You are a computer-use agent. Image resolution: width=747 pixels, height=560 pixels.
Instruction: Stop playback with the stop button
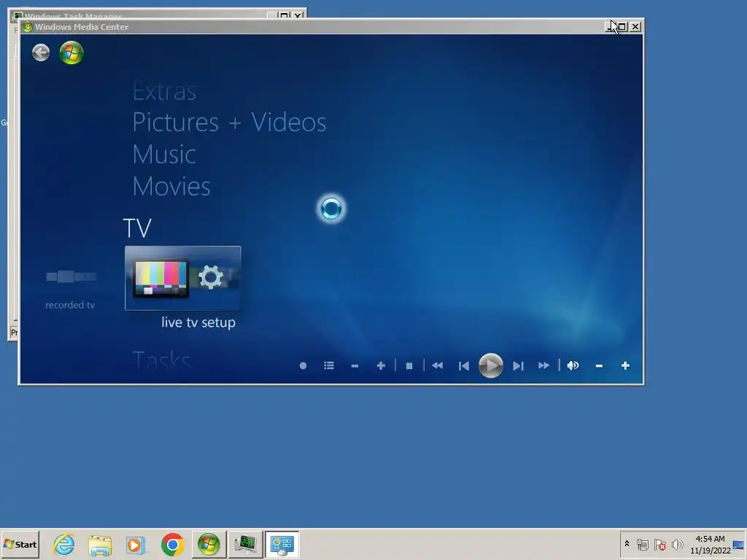click(x=409, y=366)
